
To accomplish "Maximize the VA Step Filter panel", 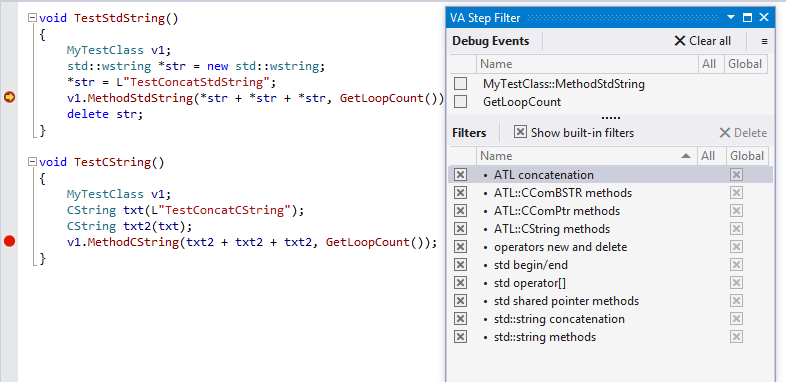I will click(747, 18).
